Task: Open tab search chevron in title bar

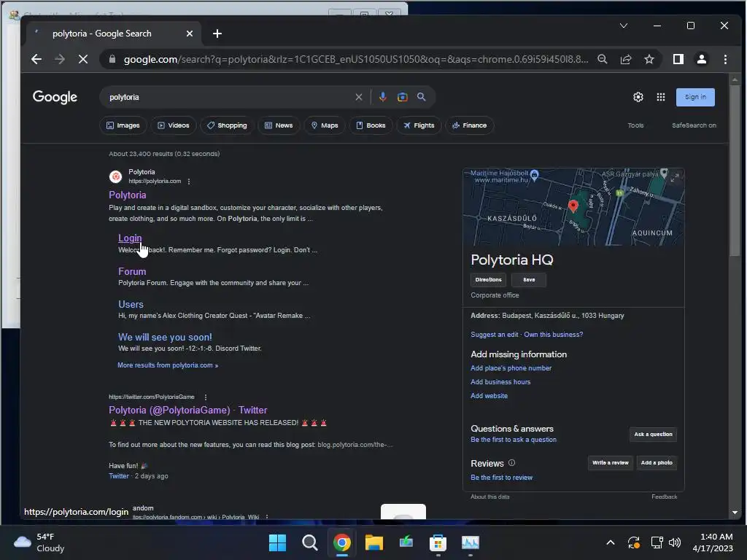Action: [x=624, y=26]
